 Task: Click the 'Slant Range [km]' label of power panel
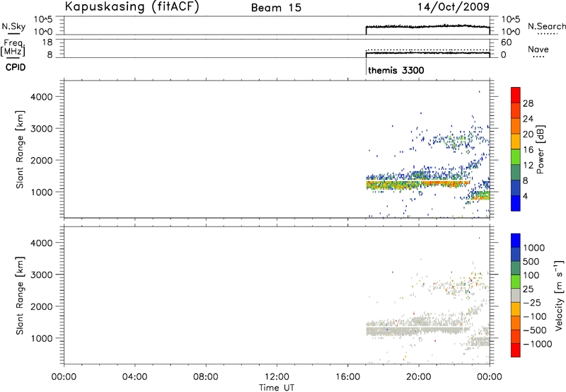coord(20,149)
